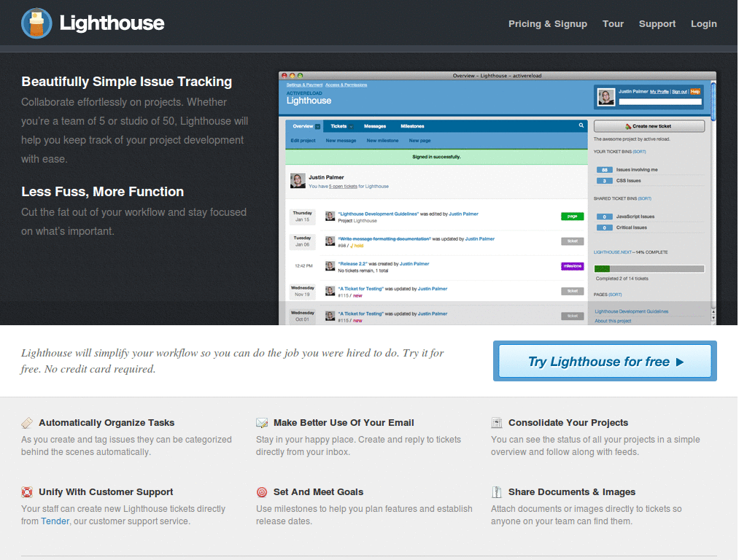Click the Lighthouse logo icon
The image size is (747, 560).
point(36,23)
